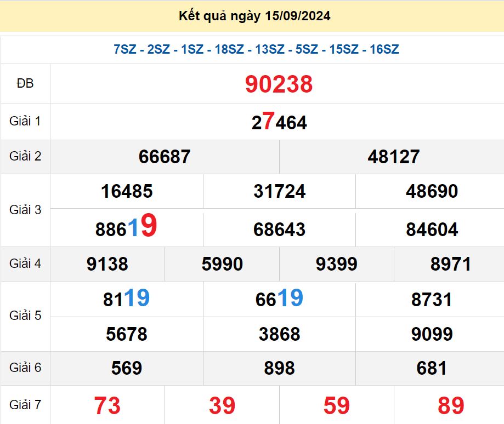This screenshot has width=504, height=424.
Task: Click the Giải 1 row label
Action: click(x=25, y=122)
